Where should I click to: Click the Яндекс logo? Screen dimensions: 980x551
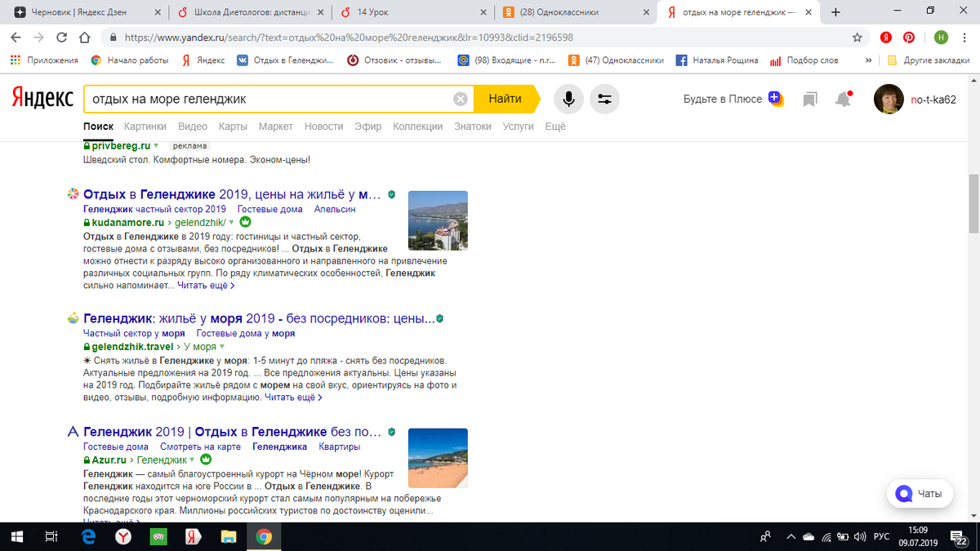pyautogui.click(x=42, y=99)
